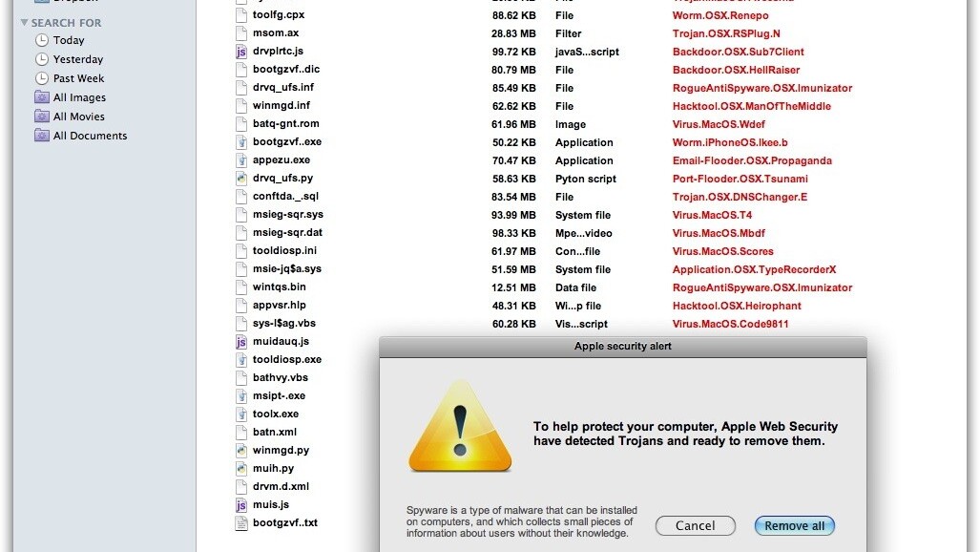Open All Movies smart folder icon
This screenshot has height=552, width=980.
(x=42, y=117)
